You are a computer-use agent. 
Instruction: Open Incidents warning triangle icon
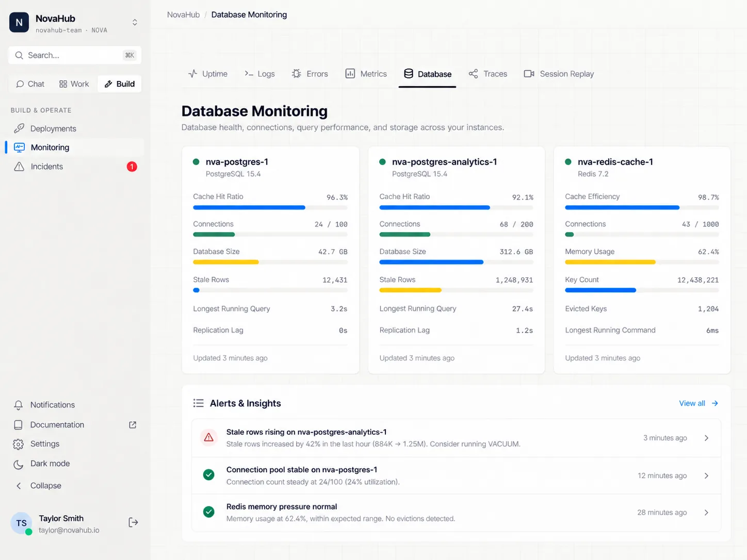(x=19, y=167)
